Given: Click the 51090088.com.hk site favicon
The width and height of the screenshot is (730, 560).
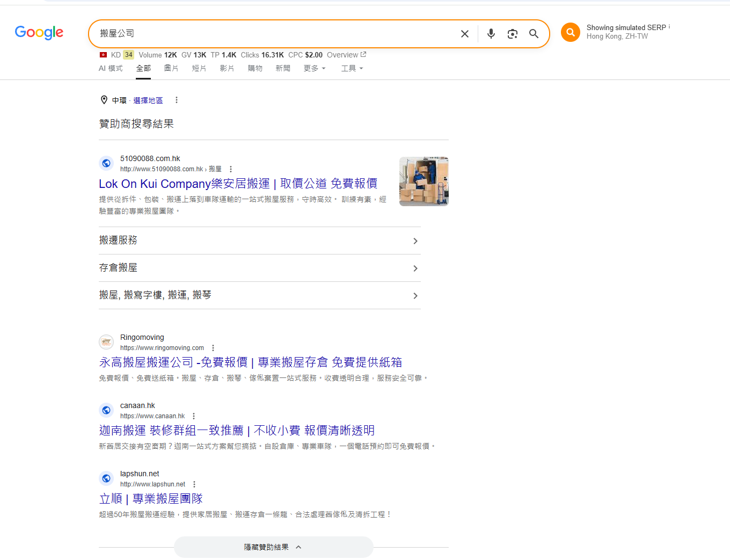Looking at the screenshot, I should coord(106,163).
